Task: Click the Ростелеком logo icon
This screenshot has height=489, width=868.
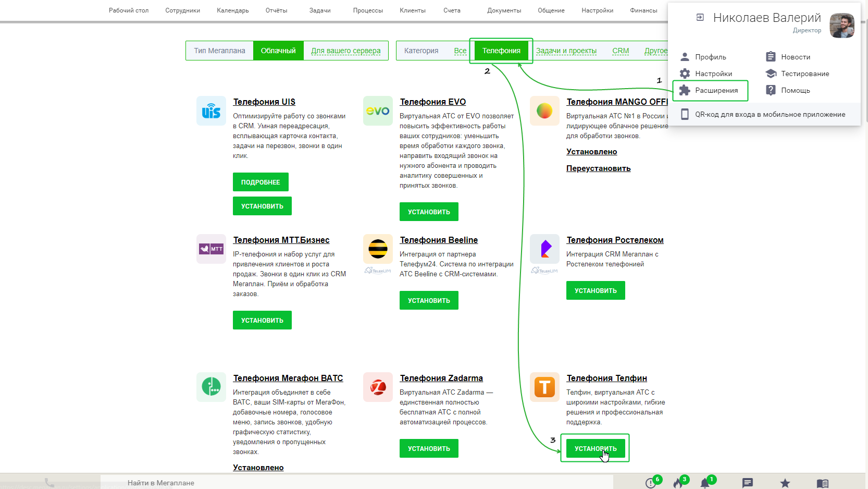Action: pyautogui.click(x=544, y=249)
